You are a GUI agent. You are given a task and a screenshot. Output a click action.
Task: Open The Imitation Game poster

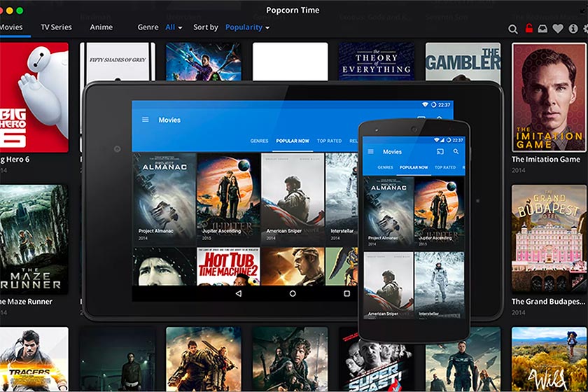[x=549, y=97]
